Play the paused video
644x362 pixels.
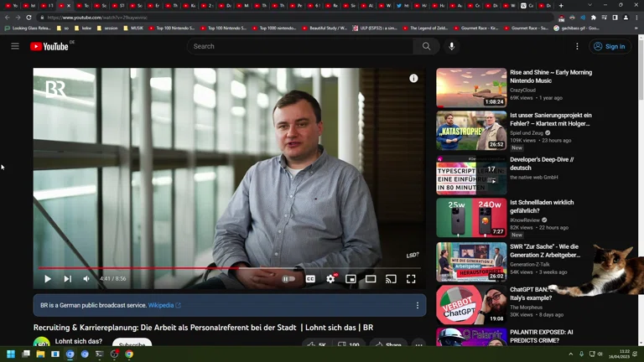point(48,279)
